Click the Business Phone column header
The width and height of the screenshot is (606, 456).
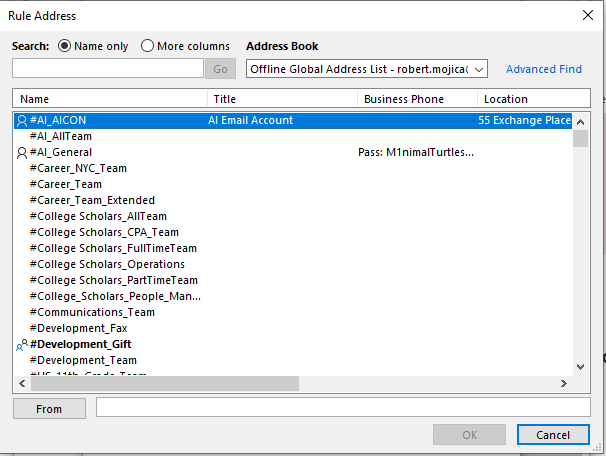417,99
